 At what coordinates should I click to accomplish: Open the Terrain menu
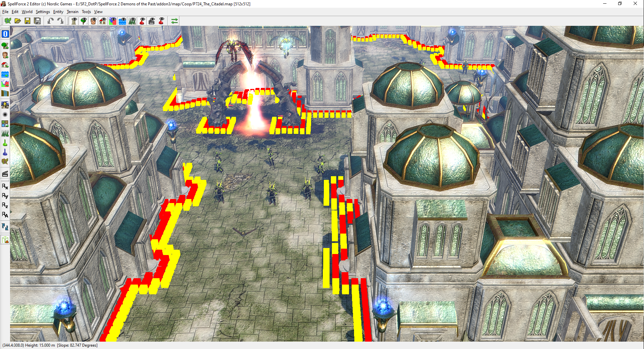coord(72,12)
